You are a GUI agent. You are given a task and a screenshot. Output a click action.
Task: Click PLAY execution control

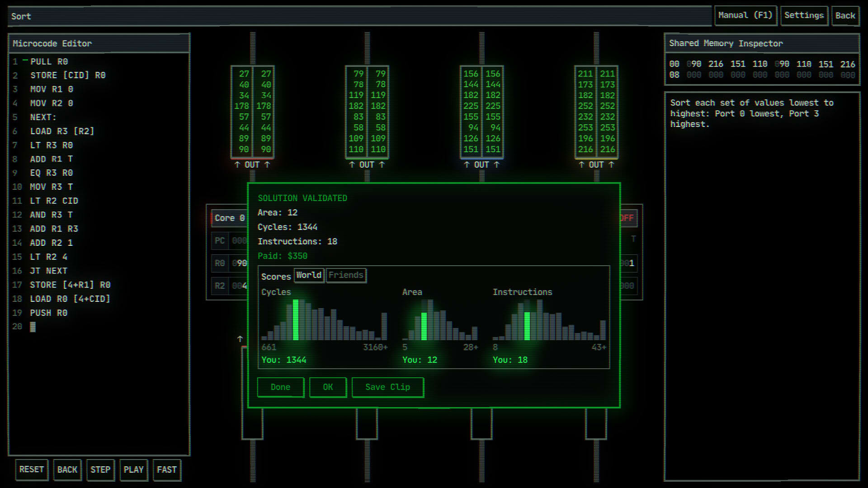[x=133, y=469]
